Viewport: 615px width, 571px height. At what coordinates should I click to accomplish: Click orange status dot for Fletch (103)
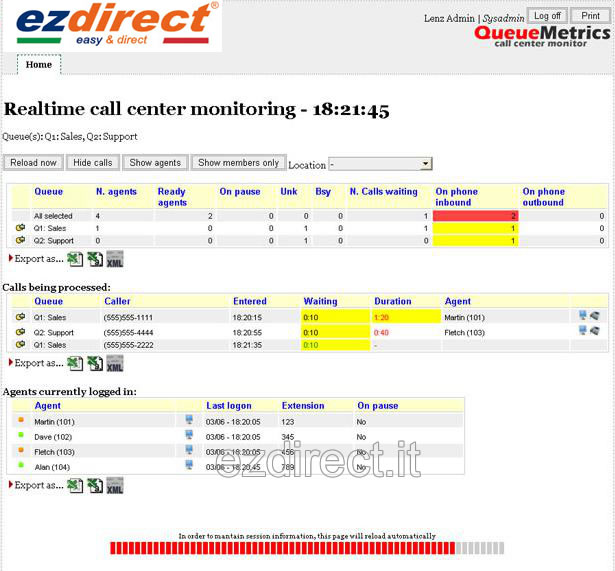[21, 450]
